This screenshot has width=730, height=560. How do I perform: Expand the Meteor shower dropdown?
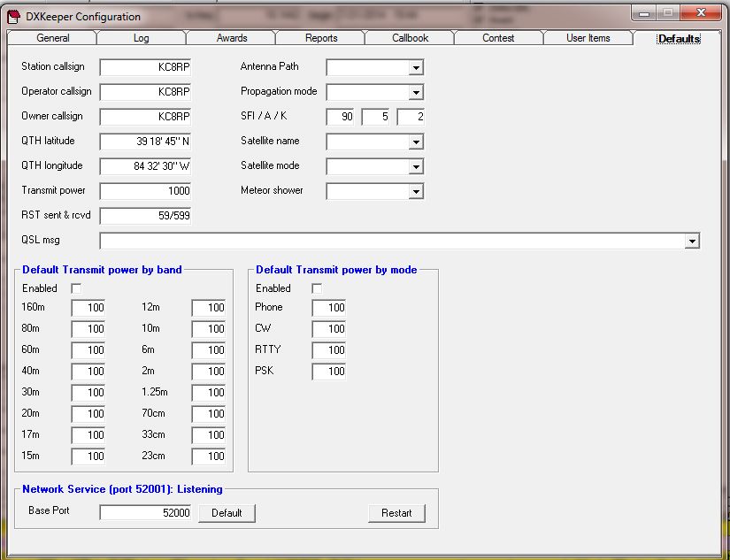pos(416,191)
